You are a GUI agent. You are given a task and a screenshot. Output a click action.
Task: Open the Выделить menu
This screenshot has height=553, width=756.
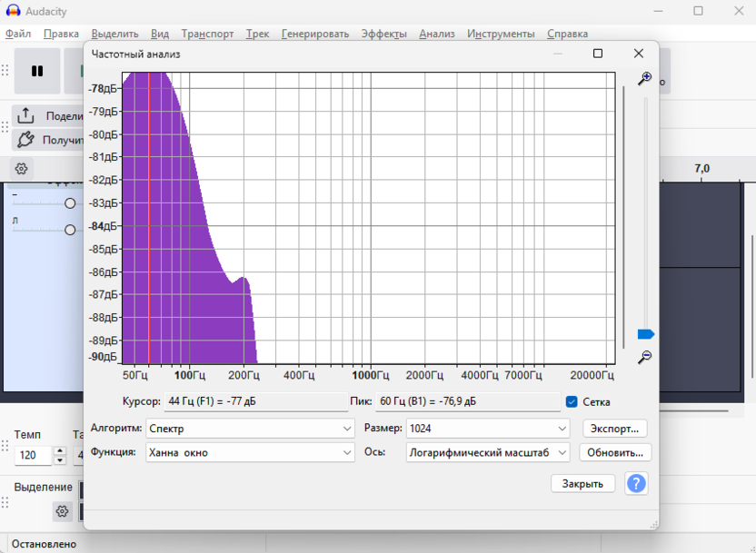114,34
